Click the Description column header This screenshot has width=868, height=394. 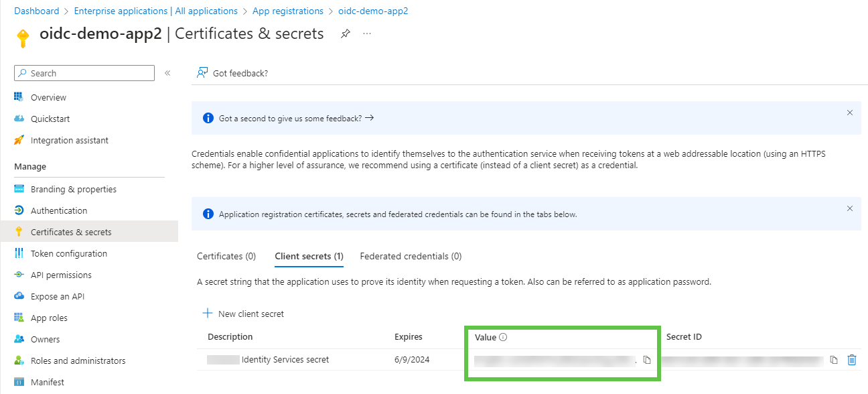point(230,336)
